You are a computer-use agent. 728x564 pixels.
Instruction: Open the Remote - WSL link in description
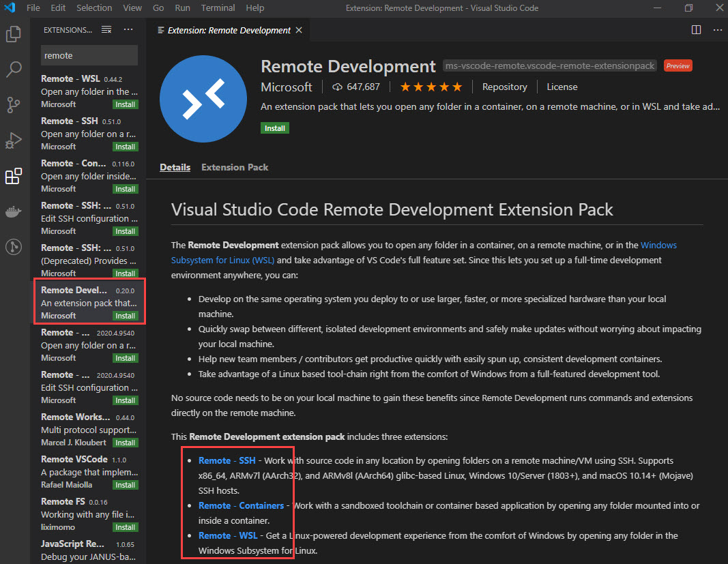[x=228, y=535]
